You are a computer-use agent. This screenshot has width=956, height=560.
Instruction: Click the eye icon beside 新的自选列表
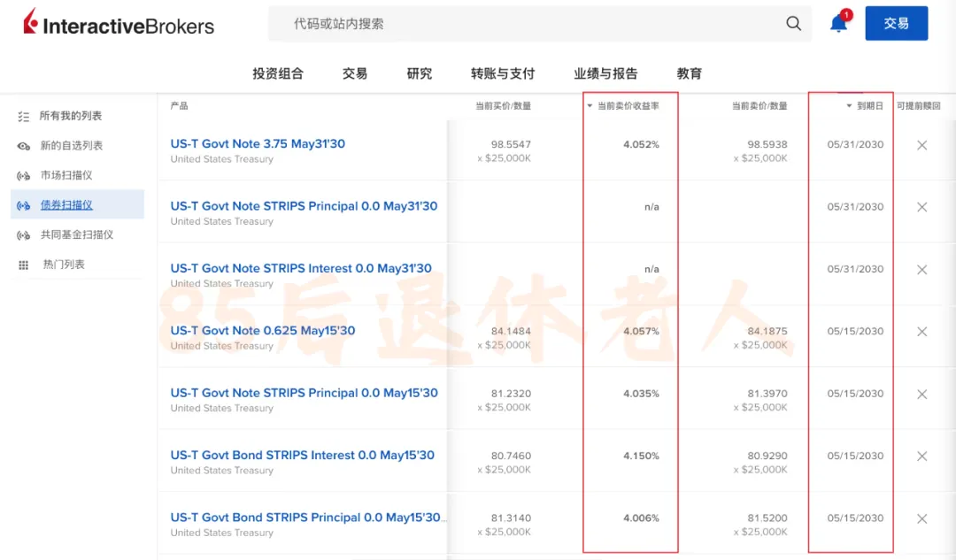pos(23,146)
